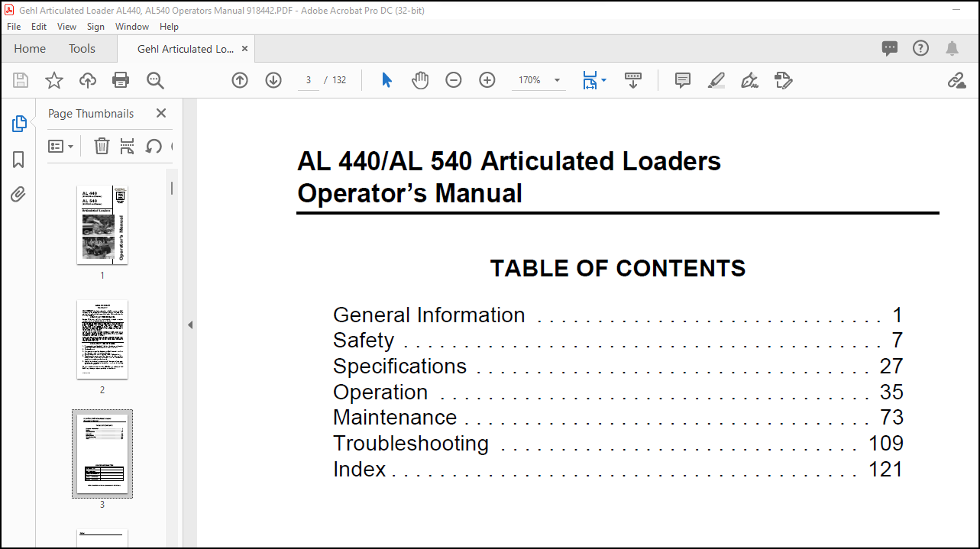
Task: Add document to starred favorites
Action: pos(54,80)
